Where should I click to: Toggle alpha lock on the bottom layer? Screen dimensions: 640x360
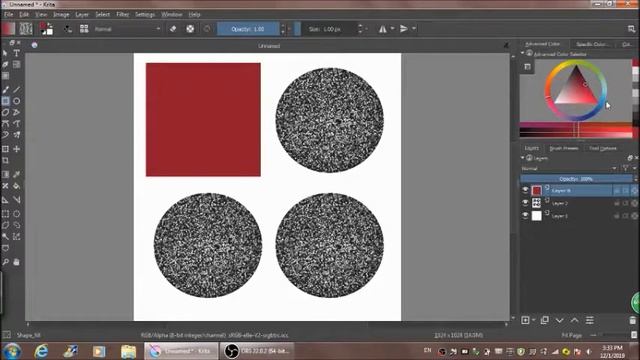634,216
